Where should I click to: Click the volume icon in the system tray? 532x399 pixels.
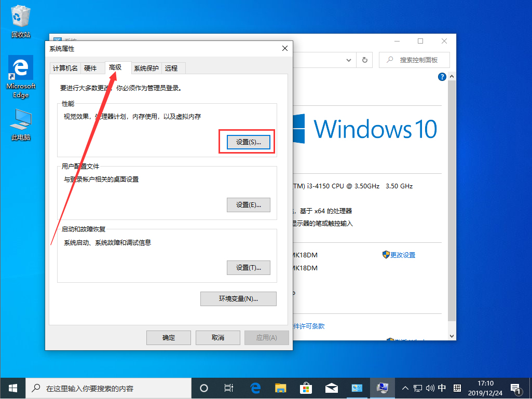[430, 388]
